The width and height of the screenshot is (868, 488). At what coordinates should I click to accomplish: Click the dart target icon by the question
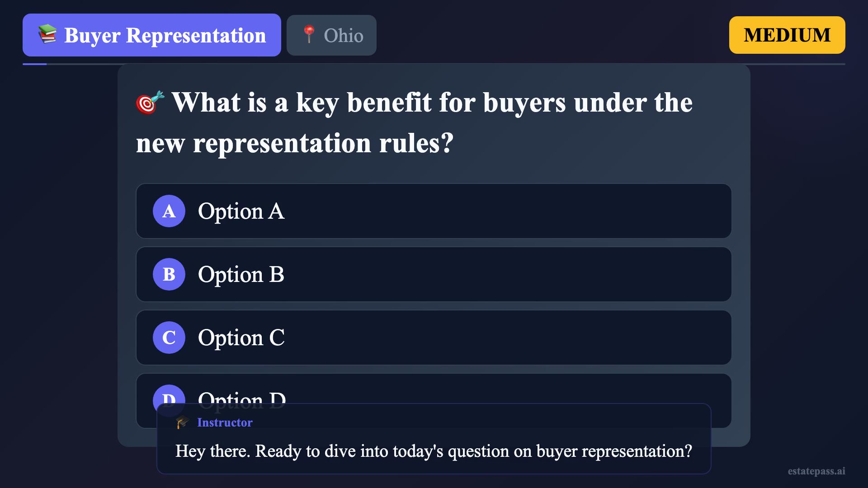[x=150, y=103]
